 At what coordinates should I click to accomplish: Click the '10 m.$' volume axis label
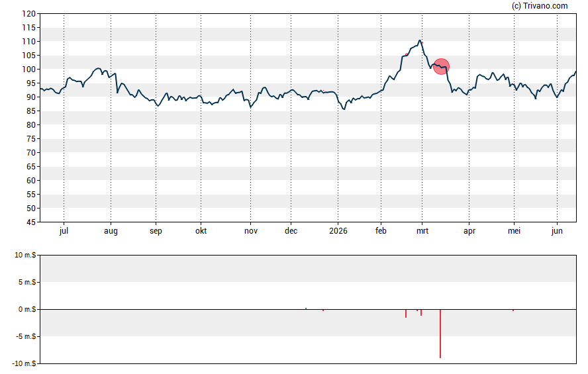tap(25, 256)
